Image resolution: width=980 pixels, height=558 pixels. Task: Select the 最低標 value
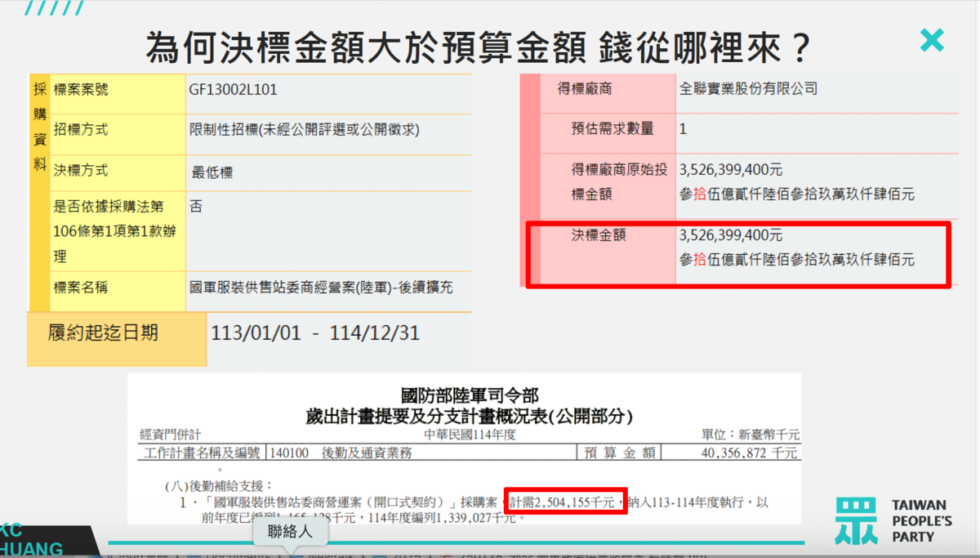pyautogui.click(x=212, y=172)
